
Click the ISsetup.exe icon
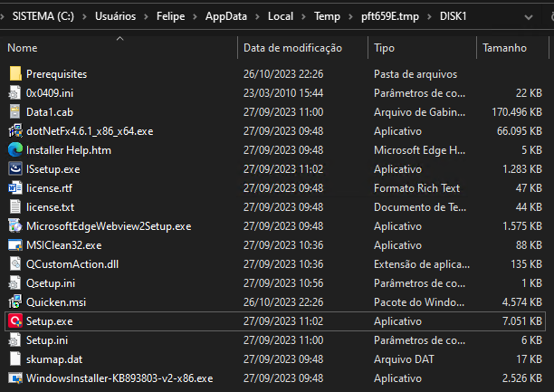[15, 169]
